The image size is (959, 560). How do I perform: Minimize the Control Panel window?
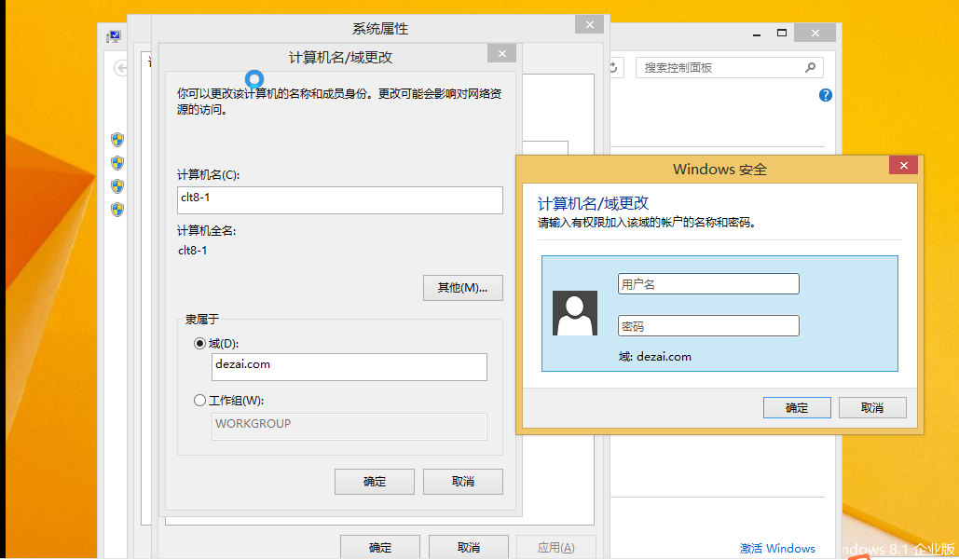tap(757, 34)
